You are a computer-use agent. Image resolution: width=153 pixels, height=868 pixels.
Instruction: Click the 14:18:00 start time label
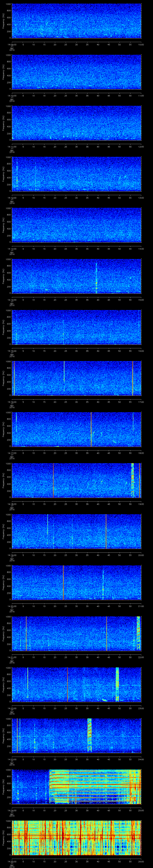[12, 504]
